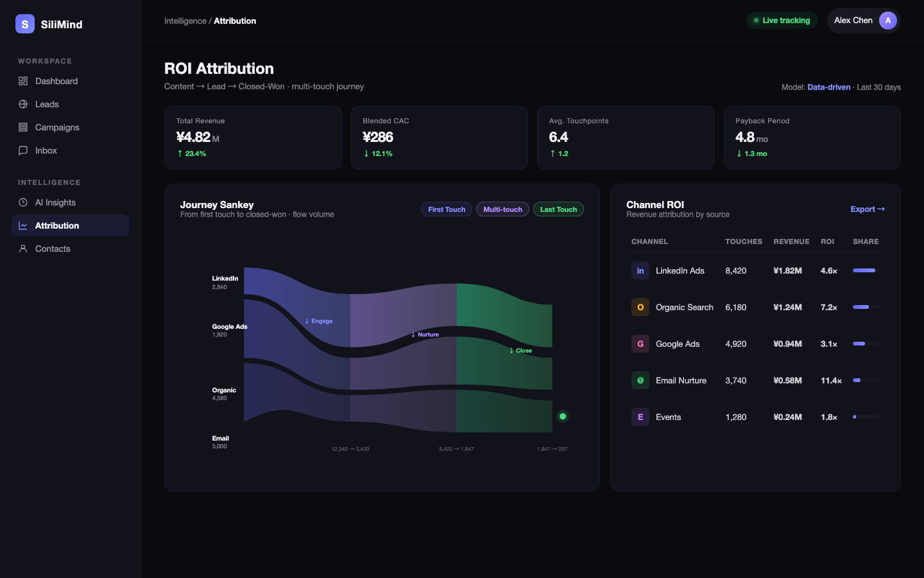Click the Live tracking status badge

tap(782, 21)
